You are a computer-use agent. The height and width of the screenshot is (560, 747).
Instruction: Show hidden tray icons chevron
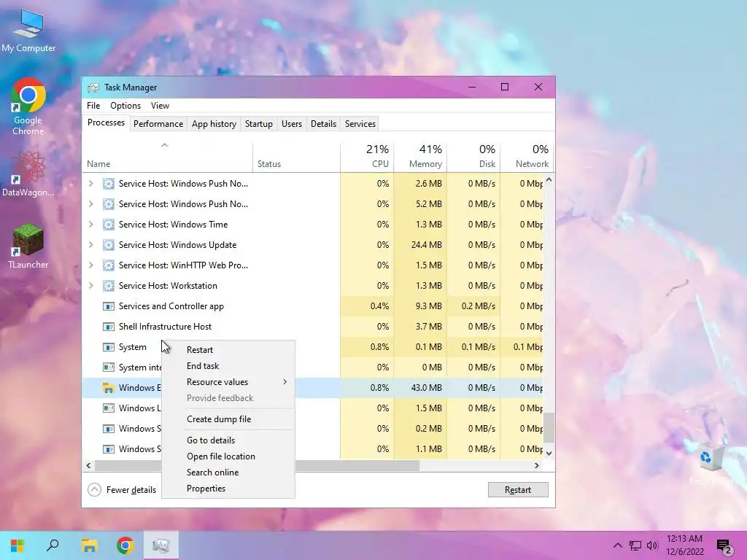point(617,545)
